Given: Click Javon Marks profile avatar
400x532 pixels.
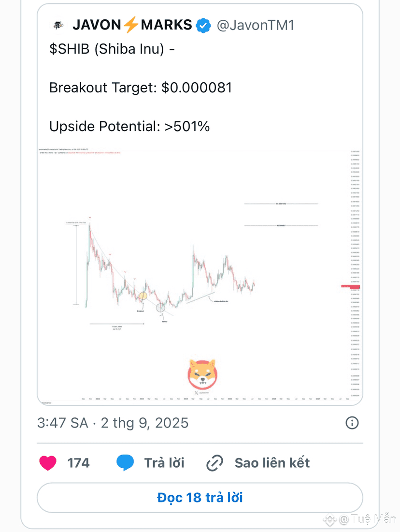Looking at the screenshot, I should pos(58,25).
